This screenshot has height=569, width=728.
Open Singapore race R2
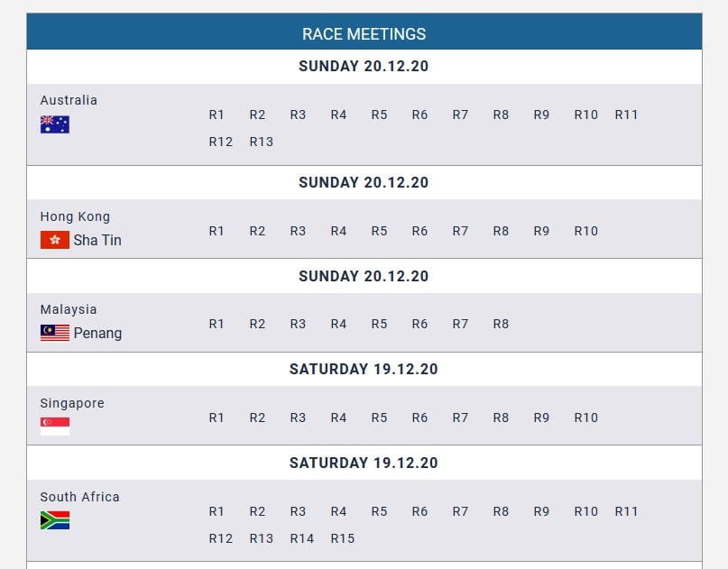(257, 418)
